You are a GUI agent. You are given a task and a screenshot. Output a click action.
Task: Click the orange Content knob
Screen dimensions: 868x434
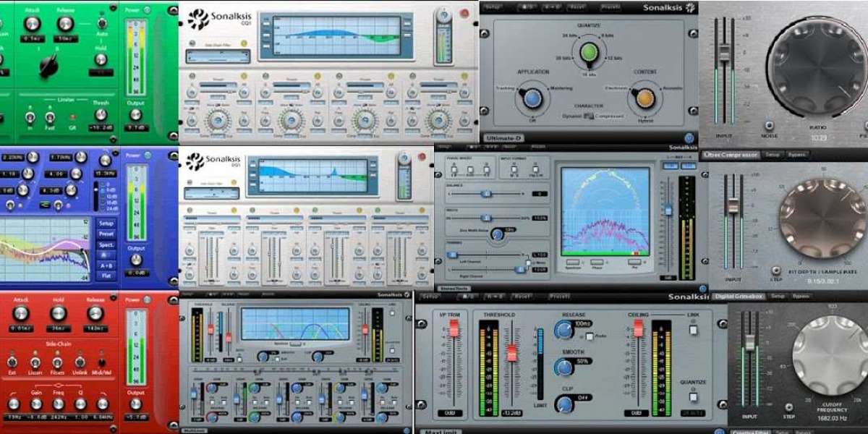point(642,98)
